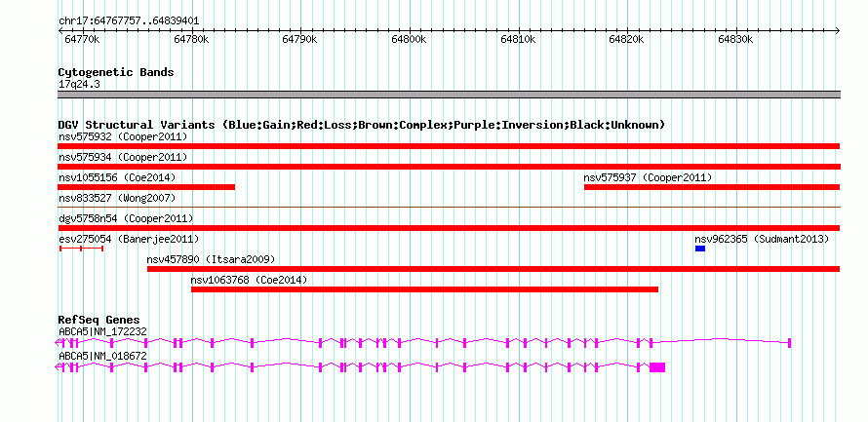Select the nsv575932 (Cooper2011) variant label
This screenshot has height=422, width=868.
click(123, 136)
